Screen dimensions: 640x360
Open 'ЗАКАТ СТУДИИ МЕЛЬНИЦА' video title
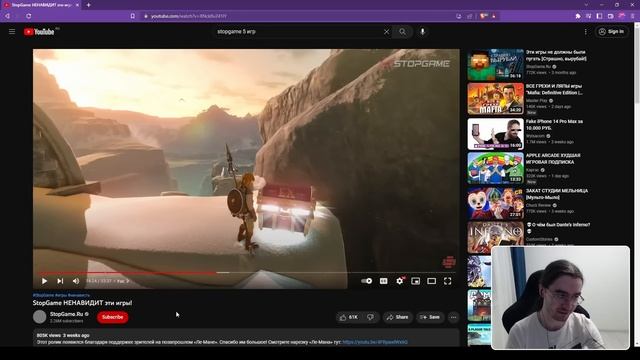pos(557,193)
